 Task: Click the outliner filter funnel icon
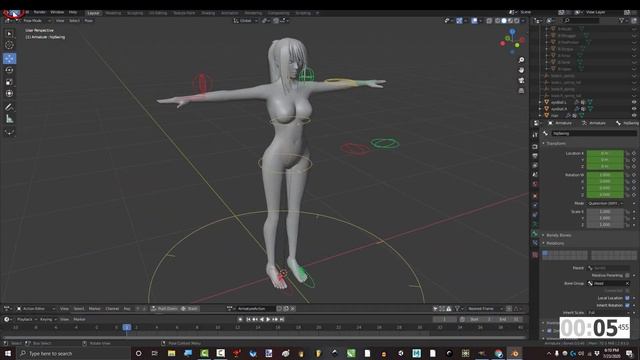622,20
